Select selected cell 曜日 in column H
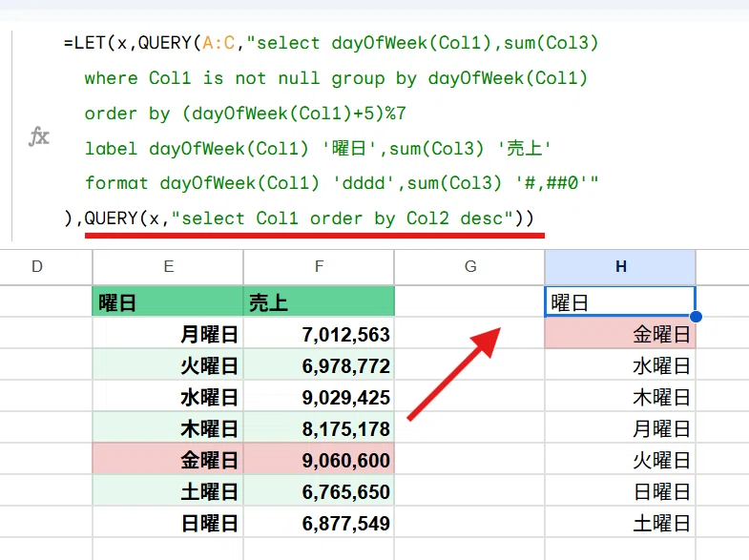This screenshot has height=560, width=749. (620, 301)
